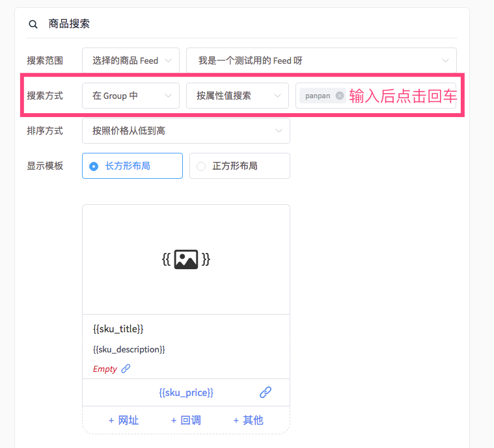Click the image placeholder icon in template

[x=186, y=259]
